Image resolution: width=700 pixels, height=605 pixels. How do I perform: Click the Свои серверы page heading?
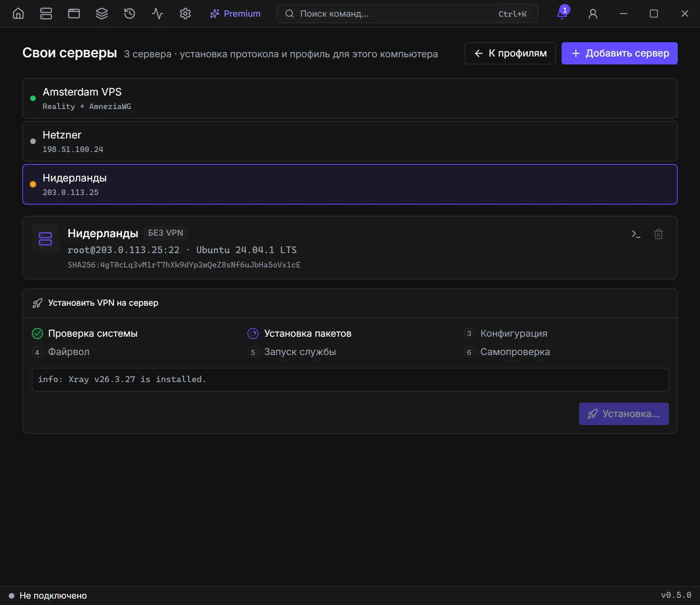[x=70, y=53]
